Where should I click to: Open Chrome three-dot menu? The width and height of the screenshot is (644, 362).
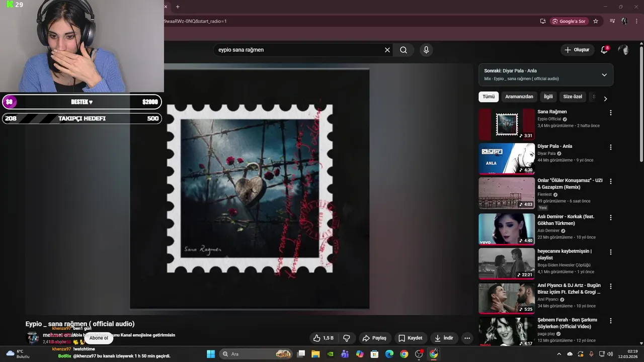pos(637,21)
